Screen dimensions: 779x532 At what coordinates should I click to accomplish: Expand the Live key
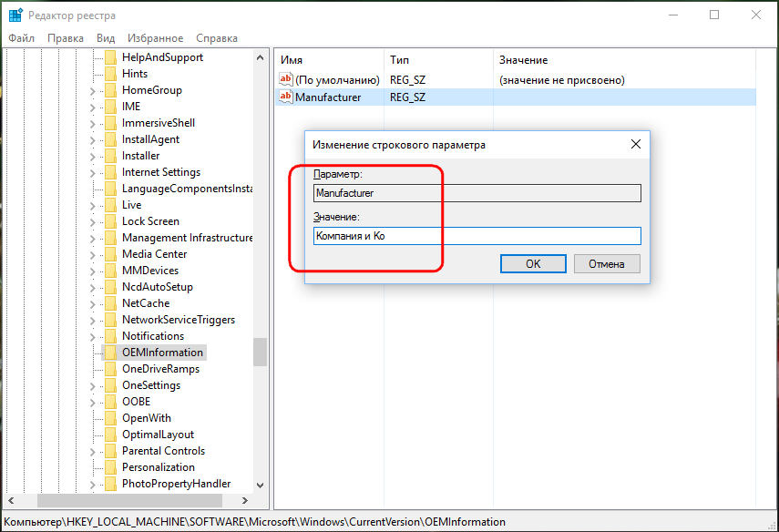click(92, 206)
